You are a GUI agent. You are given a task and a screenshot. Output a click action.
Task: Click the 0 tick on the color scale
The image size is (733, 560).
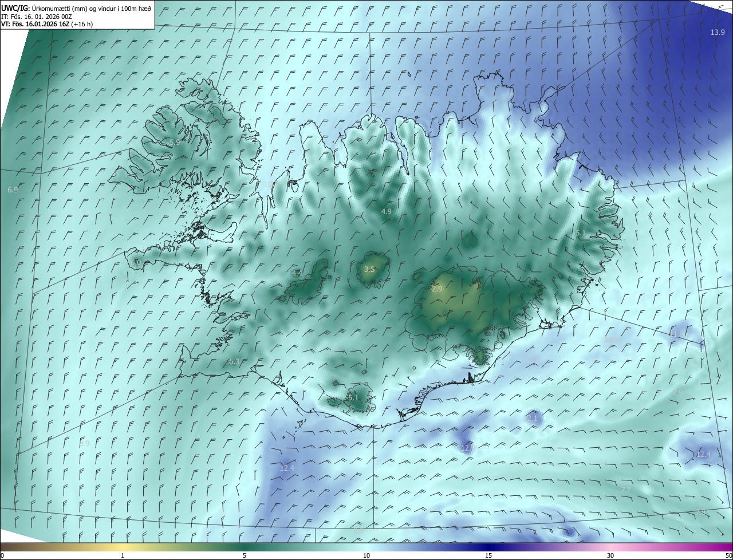2,556
